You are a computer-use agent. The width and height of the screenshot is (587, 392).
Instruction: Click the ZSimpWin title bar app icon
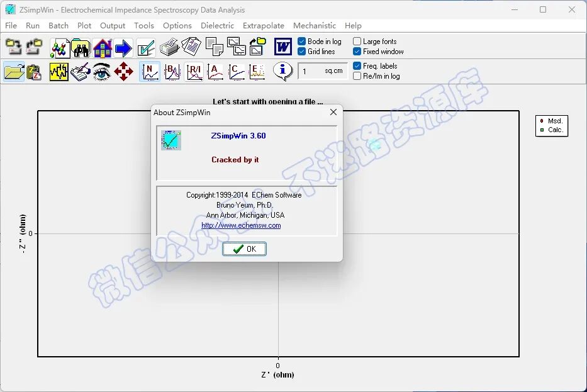click(x=10, y=9)
